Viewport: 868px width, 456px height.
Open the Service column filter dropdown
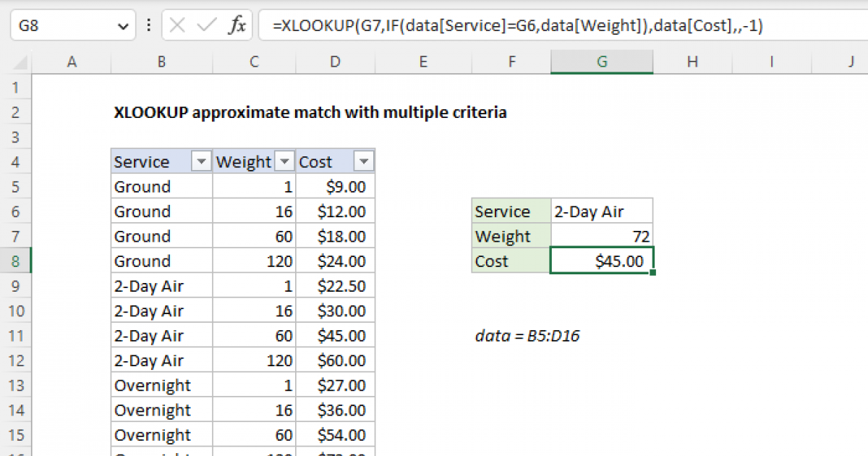click(x=201, y=161)
